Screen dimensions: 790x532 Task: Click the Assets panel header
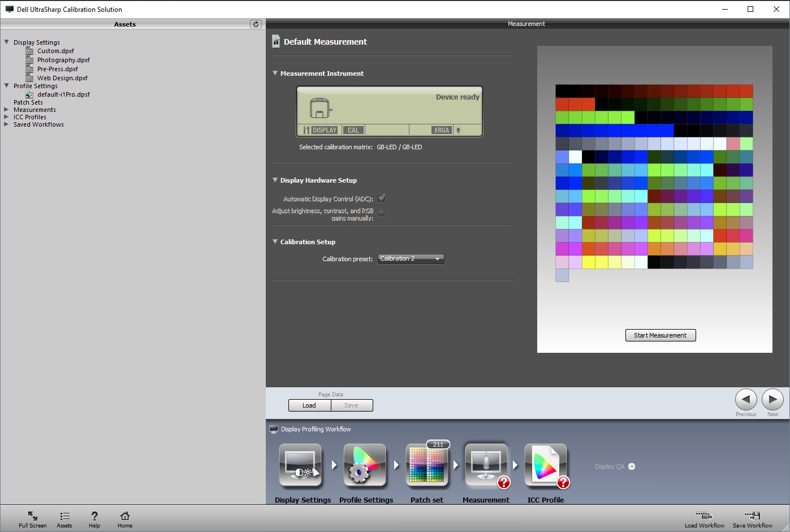pos(125,24)
